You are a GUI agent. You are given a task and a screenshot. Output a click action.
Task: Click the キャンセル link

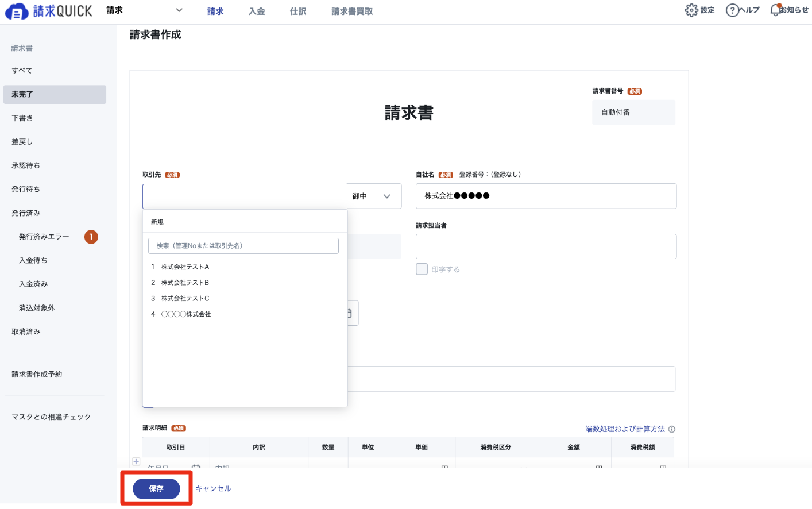[213, 488]
